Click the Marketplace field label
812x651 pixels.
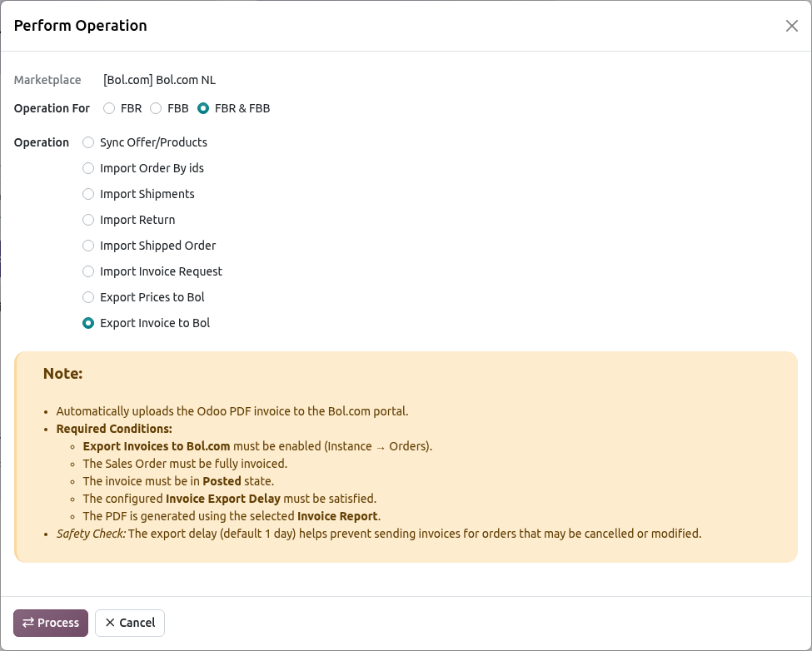coord(47,80)
